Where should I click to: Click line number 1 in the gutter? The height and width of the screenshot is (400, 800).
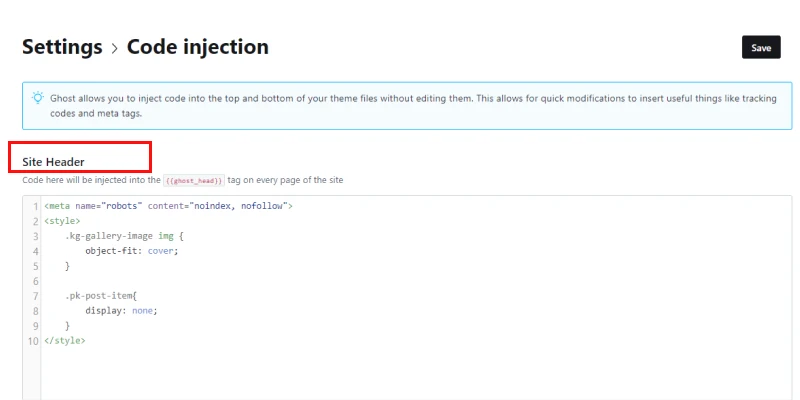tap(35, 205)
